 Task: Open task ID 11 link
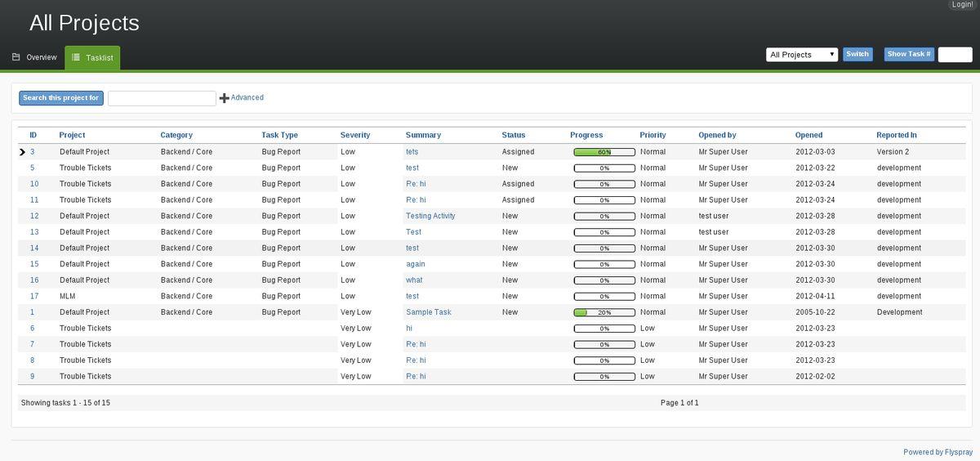point(34,199)
